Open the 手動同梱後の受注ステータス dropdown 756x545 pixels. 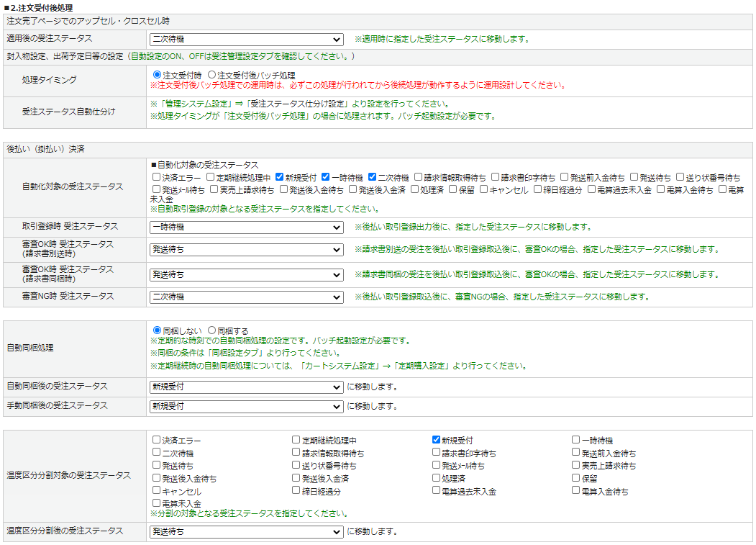pos(246,407)
